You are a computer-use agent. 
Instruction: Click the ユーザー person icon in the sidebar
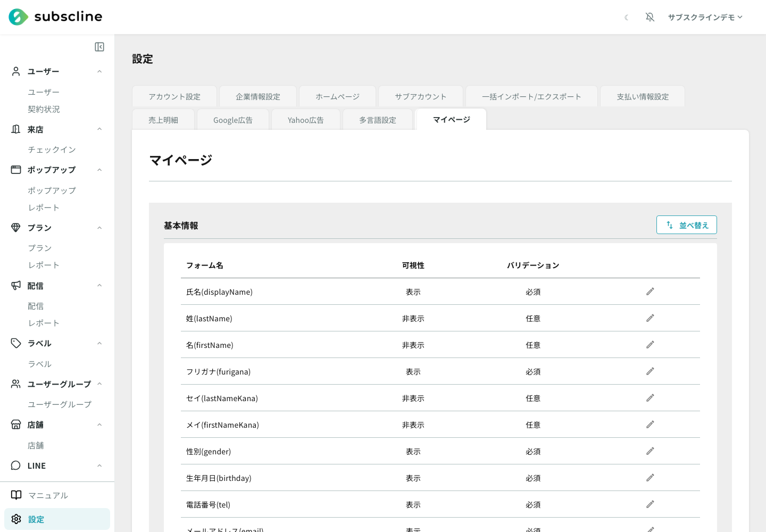[x=16, y=71]
